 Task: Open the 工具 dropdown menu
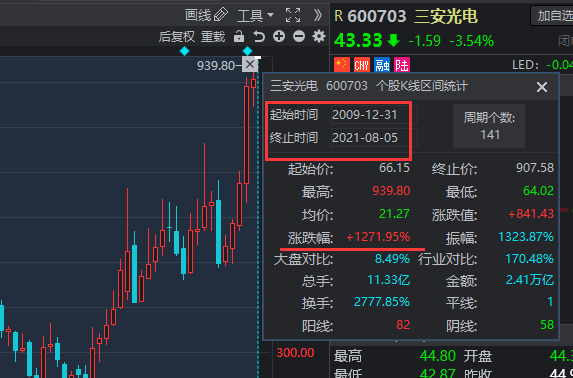[255, 16]
